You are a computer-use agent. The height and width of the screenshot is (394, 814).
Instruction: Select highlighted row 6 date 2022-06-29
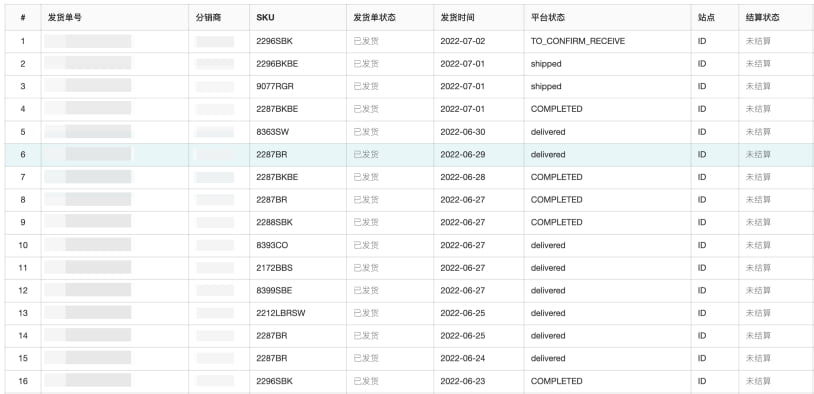463,155
